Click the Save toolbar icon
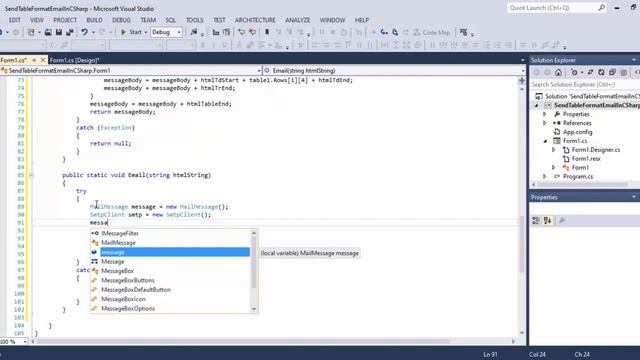Viewport: 640px width, 360px height. pyautogui.click(x=59, y=32)
